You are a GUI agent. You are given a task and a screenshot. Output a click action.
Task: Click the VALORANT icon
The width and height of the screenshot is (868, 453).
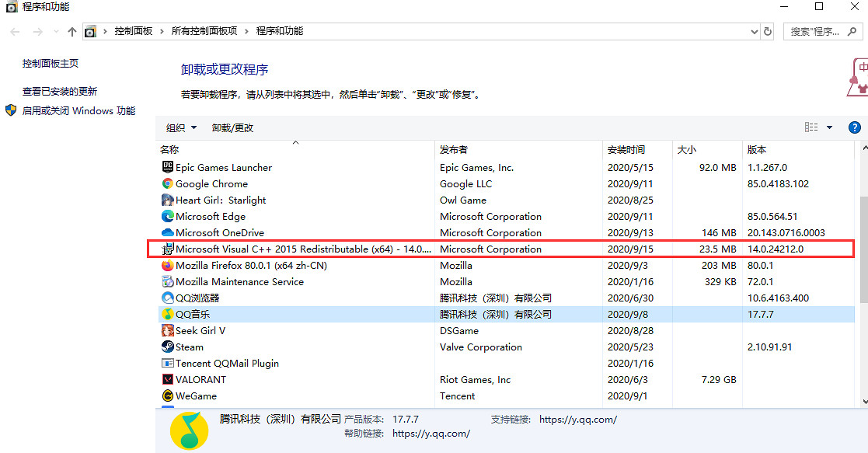coord(167,379)
